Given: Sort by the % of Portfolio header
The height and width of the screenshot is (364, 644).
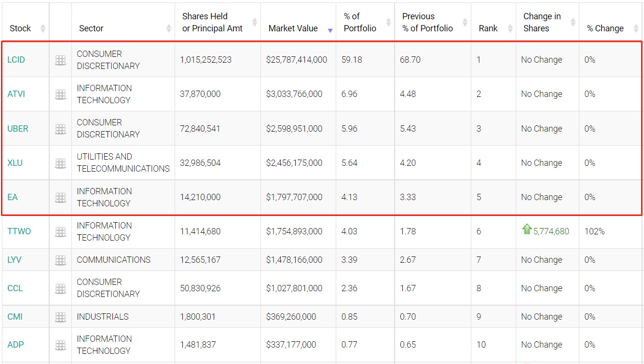Looking at the screenshot, I should coord(360,23).
